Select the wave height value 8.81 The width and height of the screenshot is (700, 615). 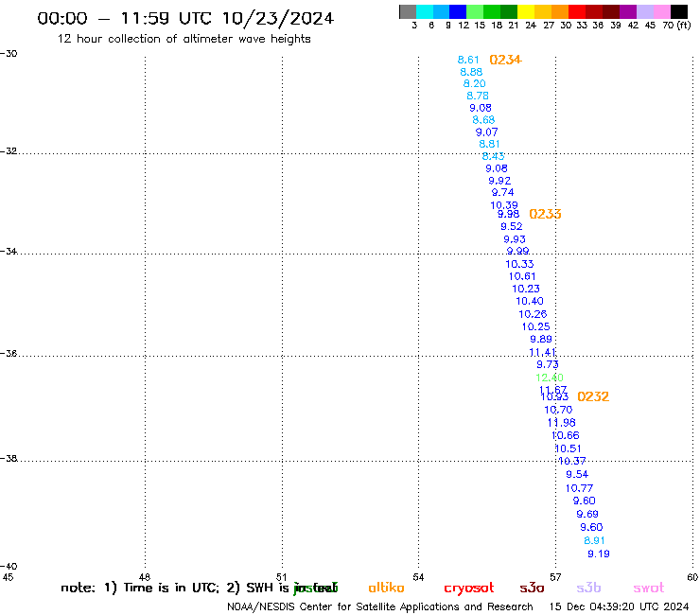[x=489, y=144]
